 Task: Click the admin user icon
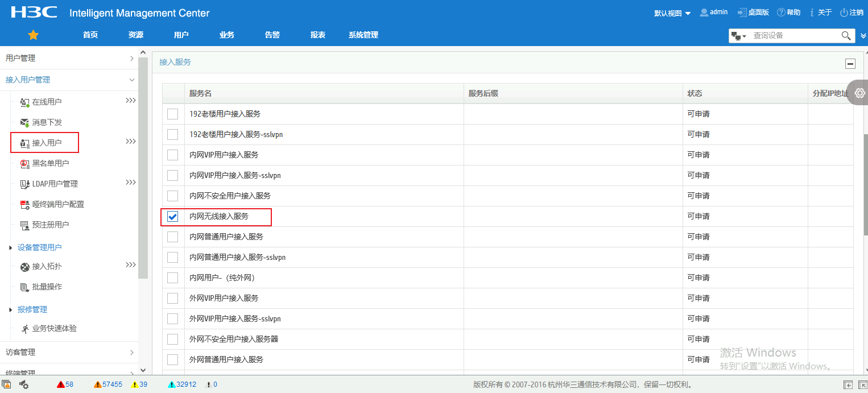pyautogui.click(x=704, y=13)
